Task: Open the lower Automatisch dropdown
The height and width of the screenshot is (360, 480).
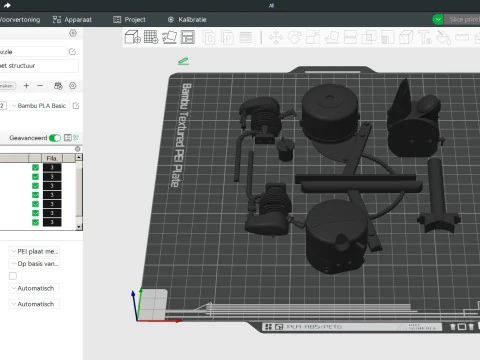Action: pos(34,304)
